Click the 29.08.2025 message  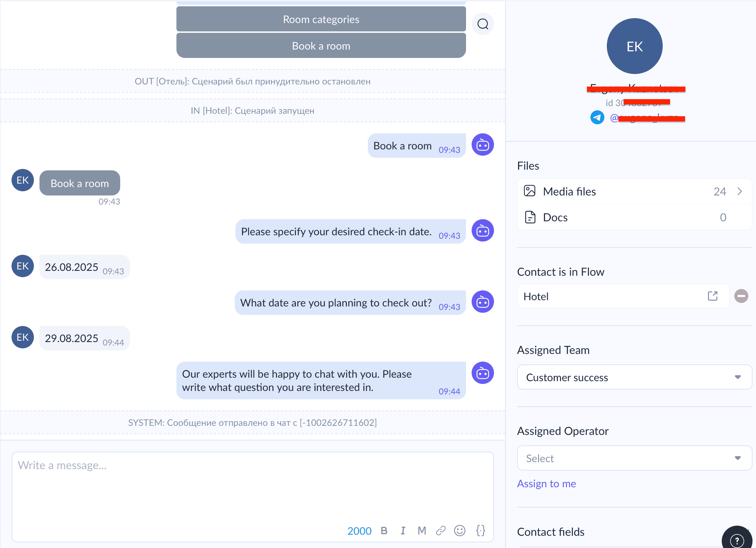85,338
